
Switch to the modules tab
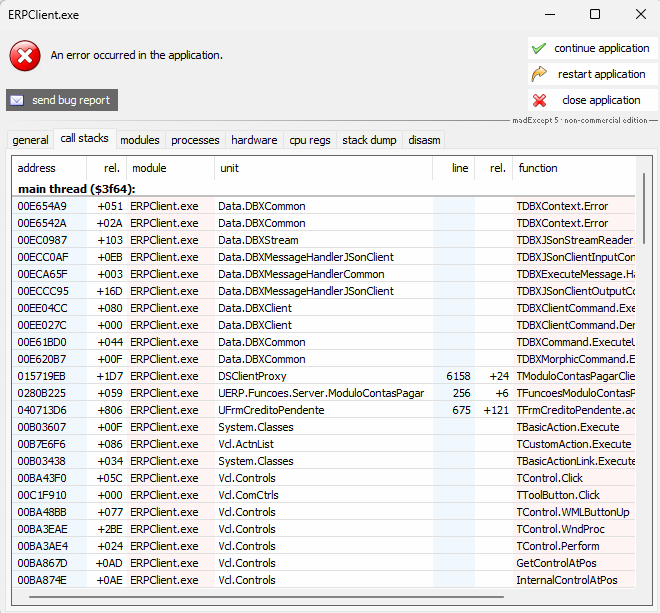click(x=140, y=140)
